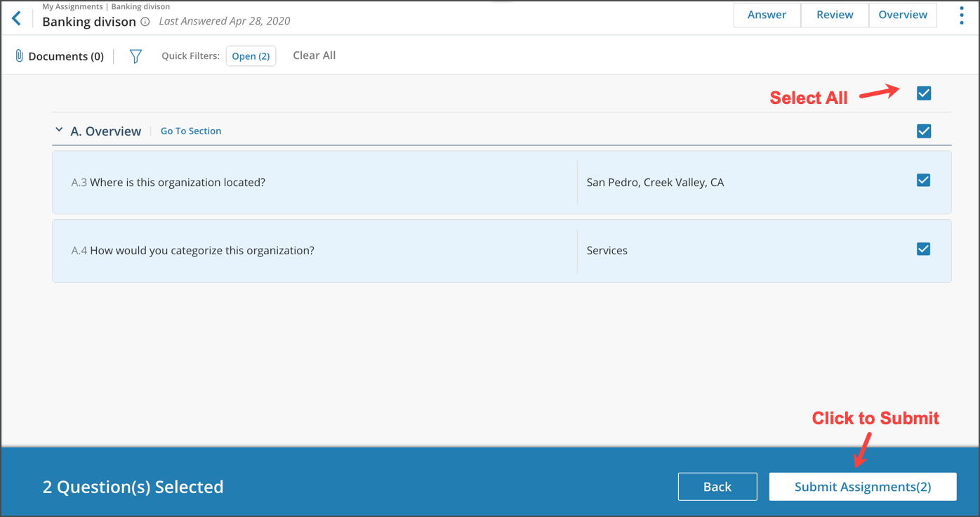Image resolution: width=980 pixels, height=517 pixels.
Task: Click the Banking divison breadcrumb link
Action: [x=140, y=6]
